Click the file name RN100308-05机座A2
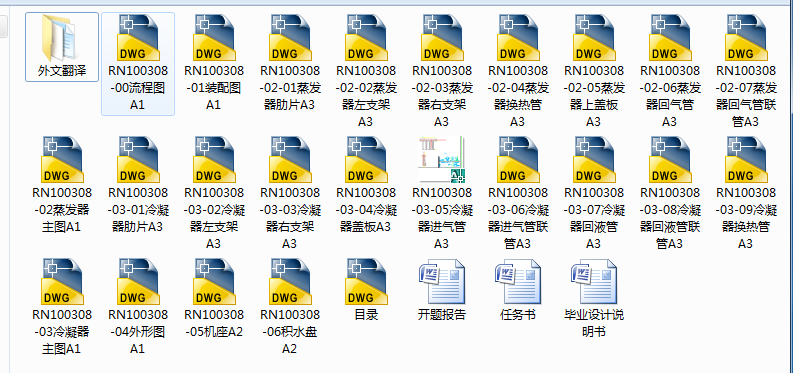Image resolution: width=793 pixels, height=373 pixels. coord(214,323)
